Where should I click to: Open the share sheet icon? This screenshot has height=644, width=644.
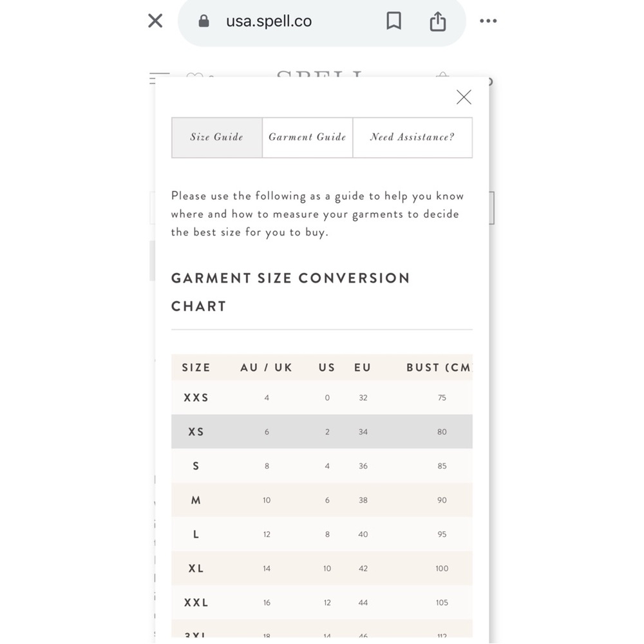(438, 21)
